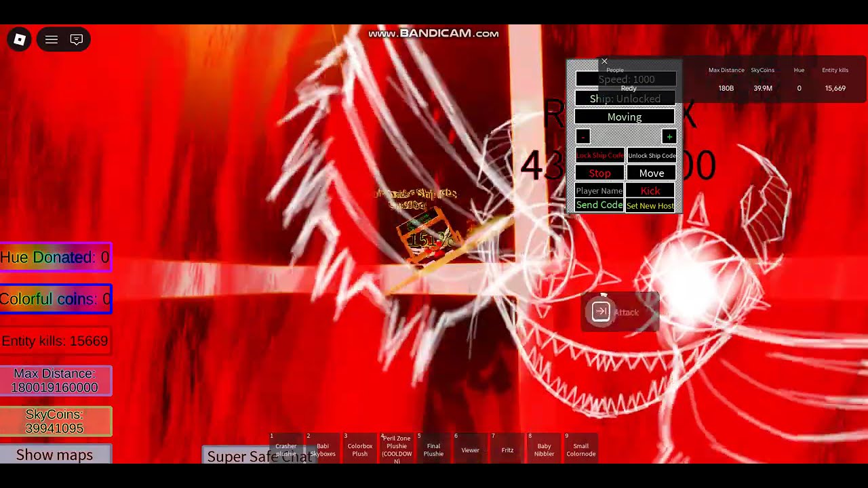Equip Small Colornode in slot 9
Viewport: 868px width, 488px height.
pyautogui.click(x=580, y=449)
